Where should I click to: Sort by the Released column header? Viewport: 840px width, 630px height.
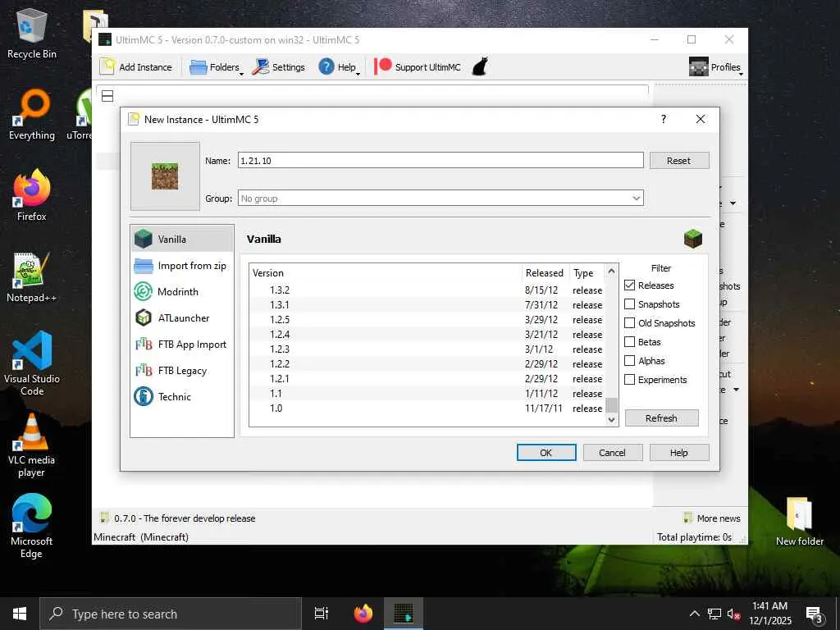pos(545,272)
